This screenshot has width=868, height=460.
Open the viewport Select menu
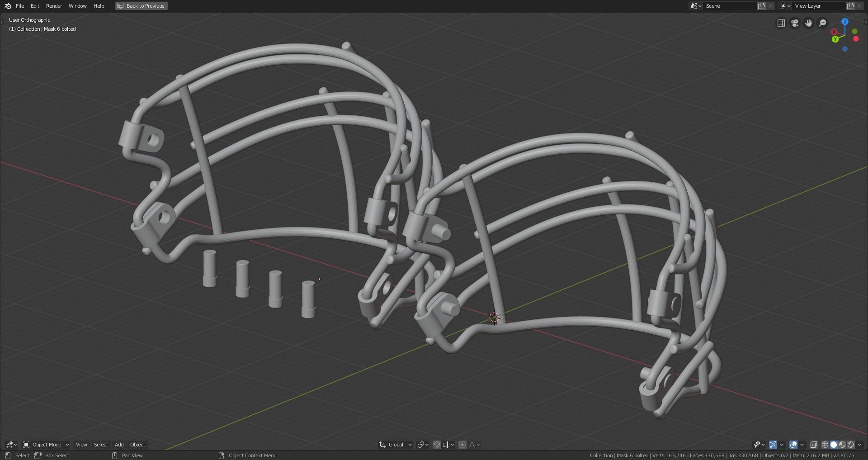click(x=101, y=445)
